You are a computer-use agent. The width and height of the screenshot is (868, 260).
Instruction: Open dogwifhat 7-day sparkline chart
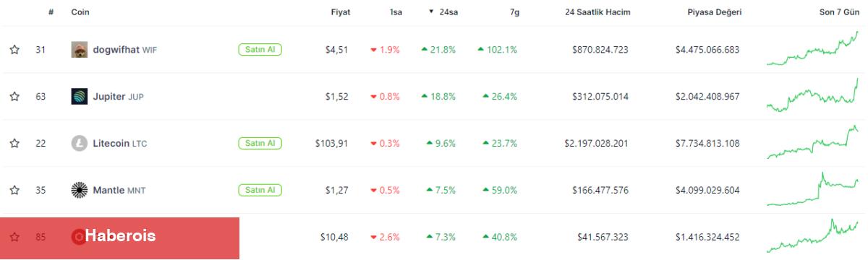[812, 48]
